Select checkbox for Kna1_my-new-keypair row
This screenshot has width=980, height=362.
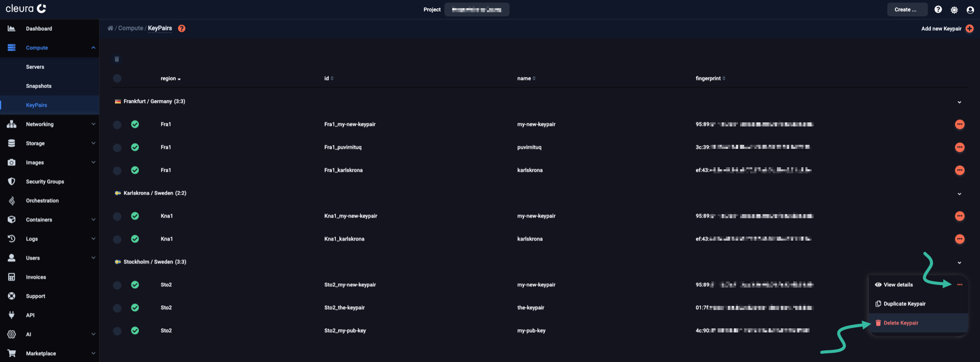117,216
